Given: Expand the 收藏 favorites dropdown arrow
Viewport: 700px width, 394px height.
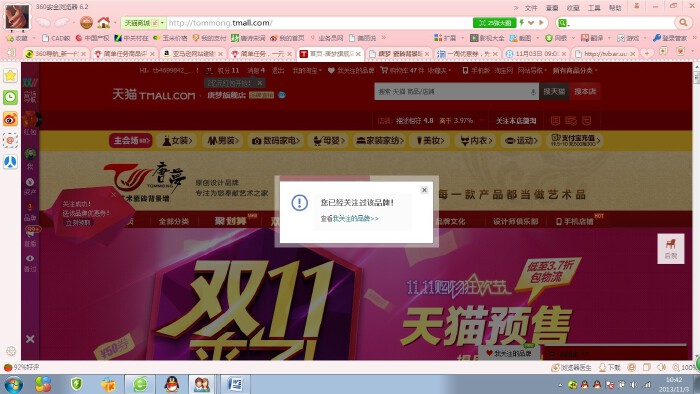Looking at the screenshot, I should (34, 38).
